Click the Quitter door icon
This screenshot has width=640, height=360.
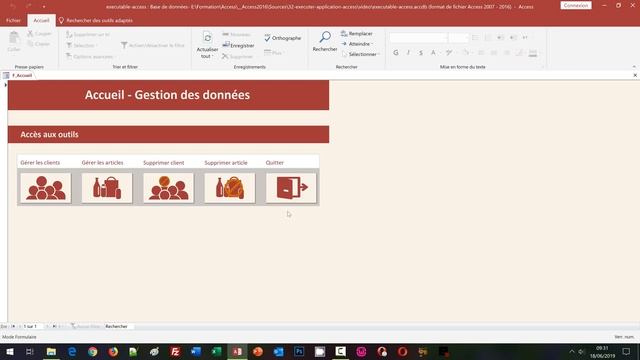(x=291, y=188)
